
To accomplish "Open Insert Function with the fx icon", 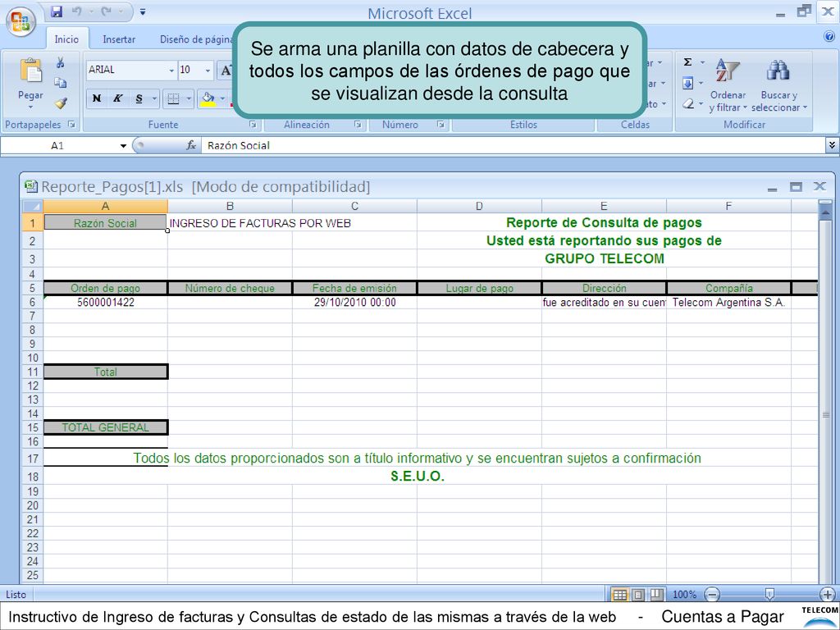I will [191, 145].
